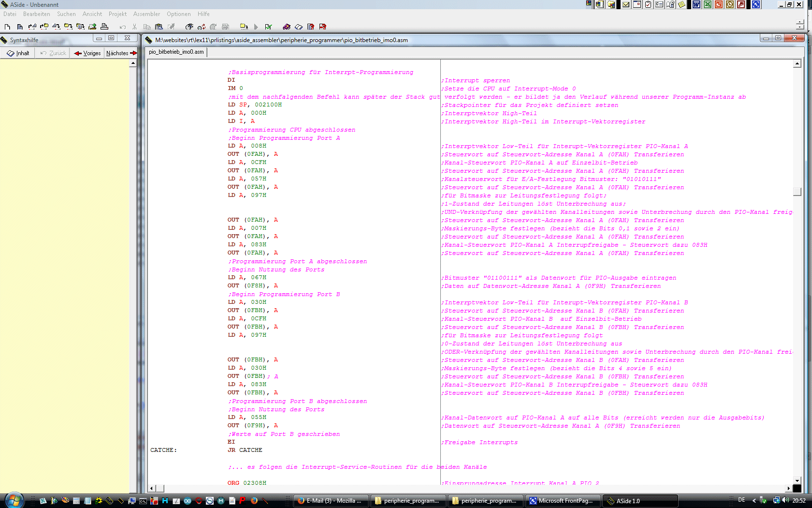Click the ';Freigabe Interrupts' comment
812x508 pixels.
tap(479, 442)
